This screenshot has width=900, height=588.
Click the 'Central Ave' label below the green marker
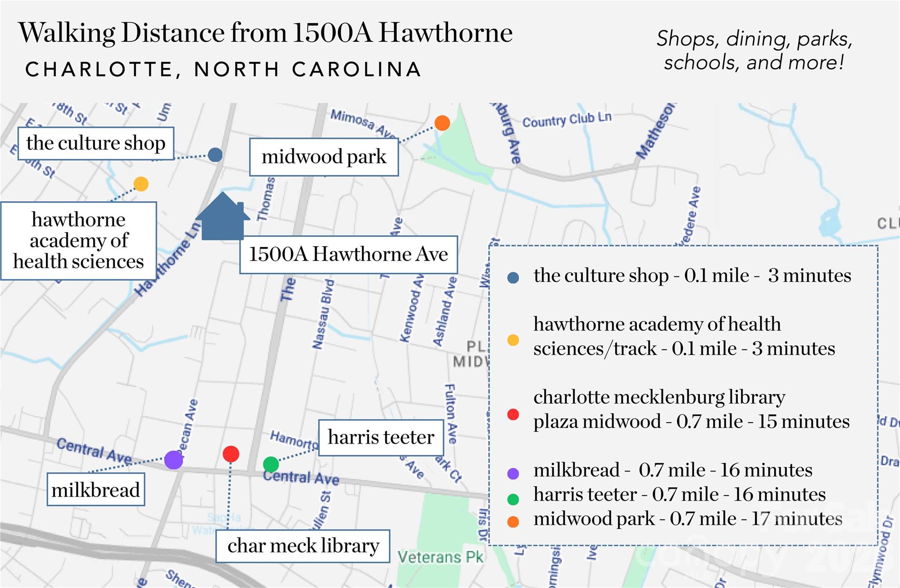tap(301, 478)
